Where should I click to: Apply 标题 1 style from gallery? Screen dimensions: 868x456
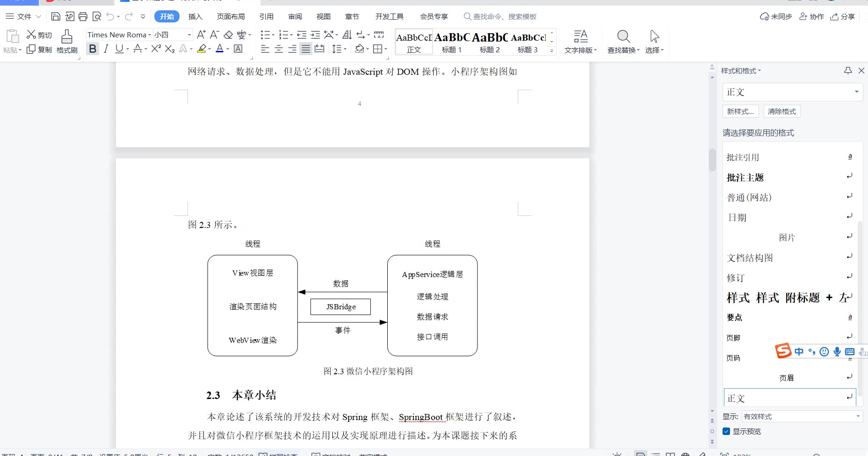[x=452, y=42]
